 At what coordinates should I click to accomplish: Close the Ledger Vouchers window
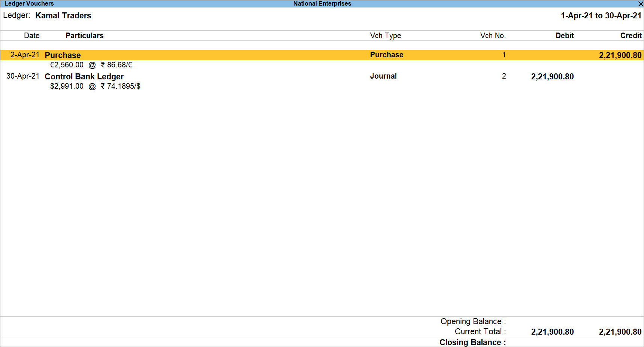pos(640,4)
